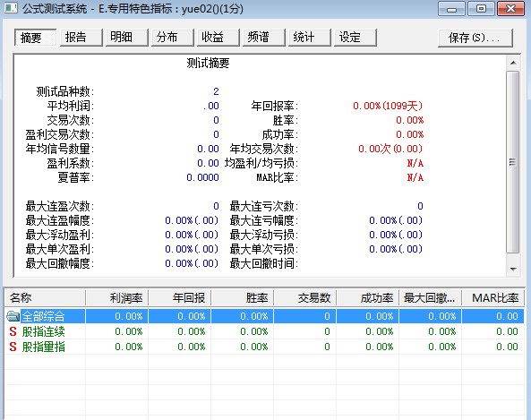Click the summary panel scroll-down arrow
The width and height of the screenshot is (531, 420).
pos(513,269)
